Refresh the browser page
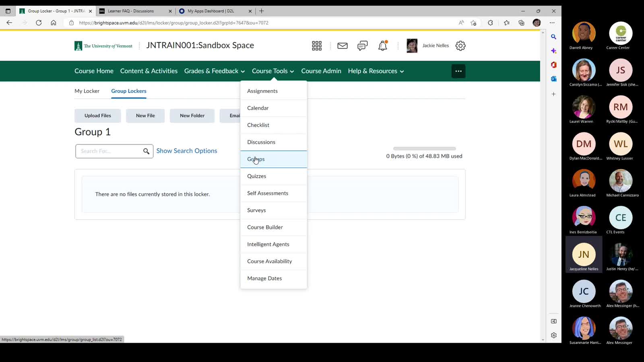The width and height of the screenshot is (644, 362). 39,23
